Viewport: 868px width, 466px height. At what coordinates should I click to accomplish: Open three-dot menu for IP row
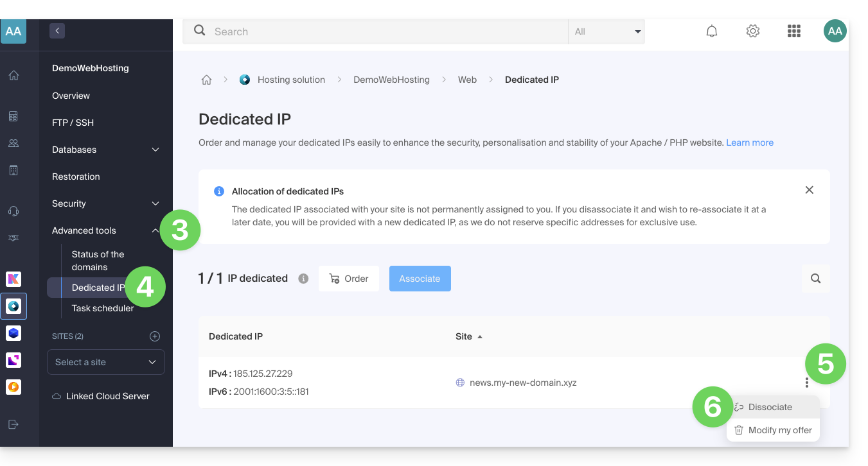(x=806, y=383)
